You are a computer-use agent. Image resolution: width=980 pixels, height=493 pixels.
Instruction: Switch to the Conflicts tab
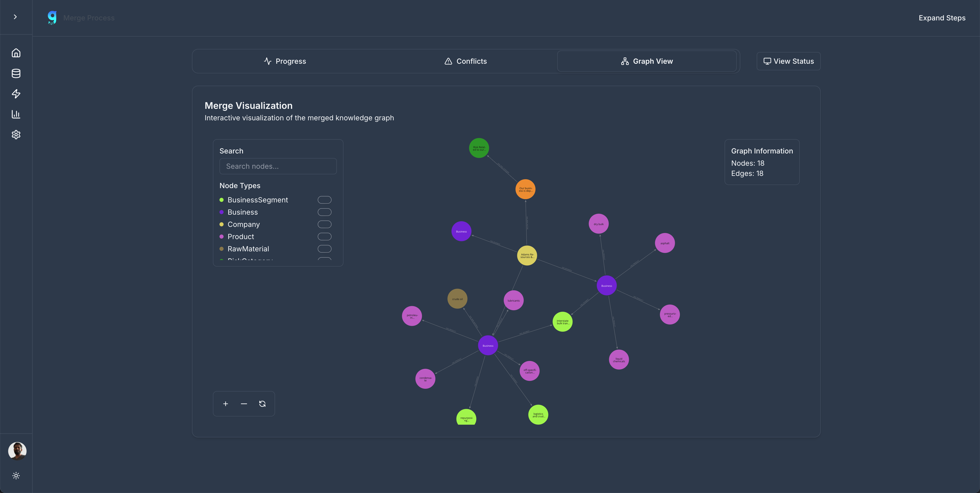(x=465, y=61)
